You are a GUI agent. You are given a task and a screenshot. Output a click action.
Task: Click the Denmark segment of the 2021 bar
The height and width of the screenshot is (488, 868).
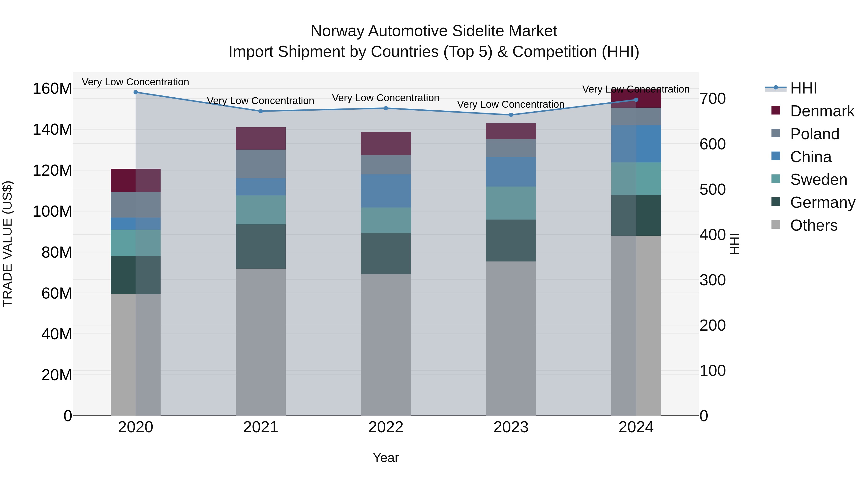click(261, 138)
